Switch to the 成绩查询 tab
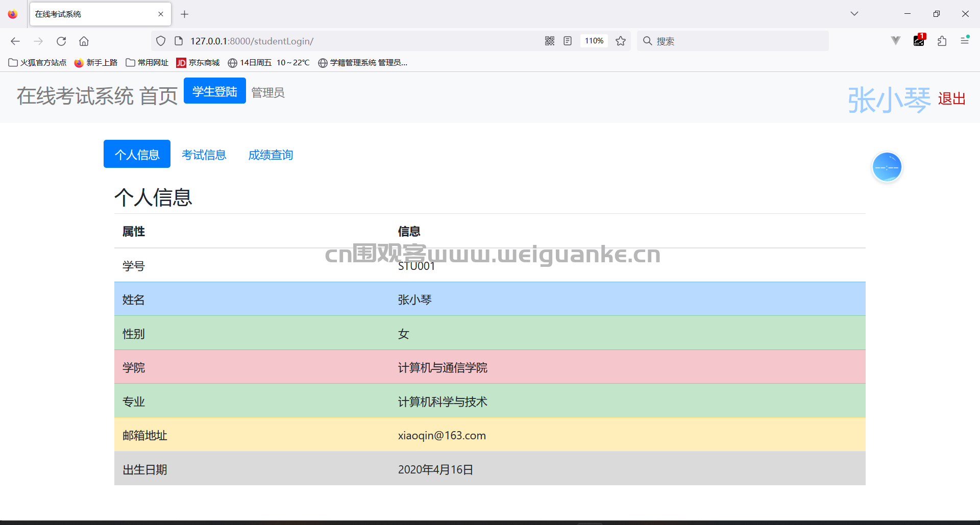The height and width of the screenshot is (525, 980). (x=271, y=155)
